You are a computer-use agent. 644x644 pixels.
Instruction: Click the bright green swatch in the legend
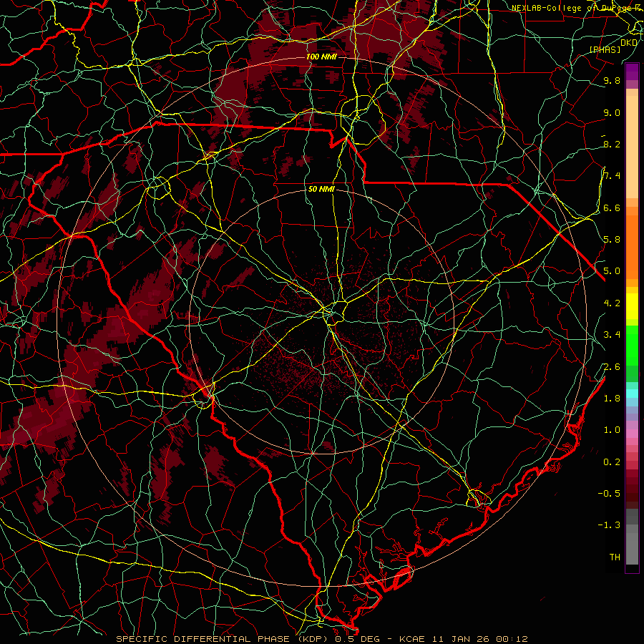632,345
